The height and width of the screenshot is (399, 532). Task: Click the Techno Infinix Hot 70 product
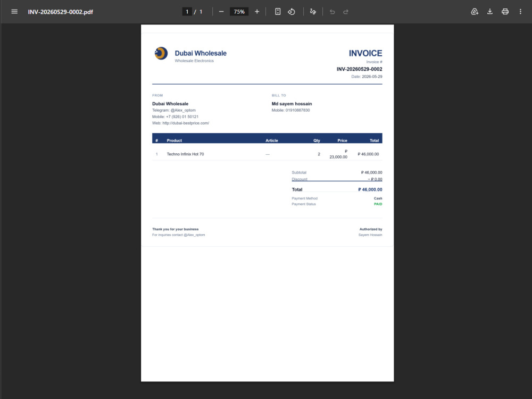tap(185, 154)
